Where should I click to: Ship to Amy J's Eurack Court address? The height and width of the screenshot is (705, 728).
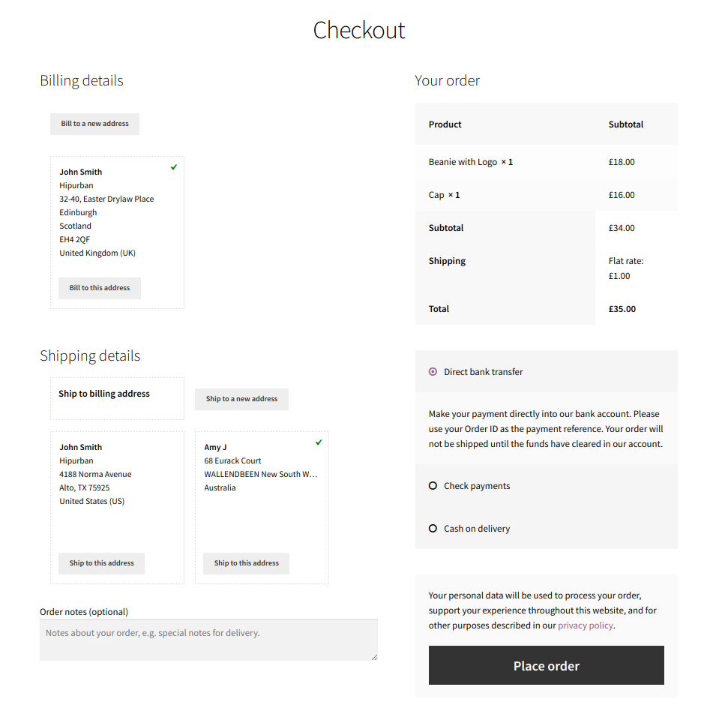point(246,563)
